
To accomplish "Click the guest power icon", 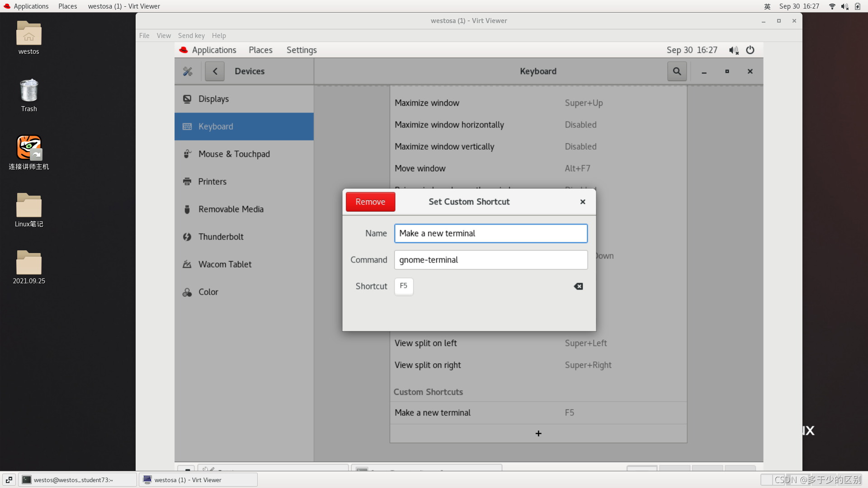I will (750, 50).
